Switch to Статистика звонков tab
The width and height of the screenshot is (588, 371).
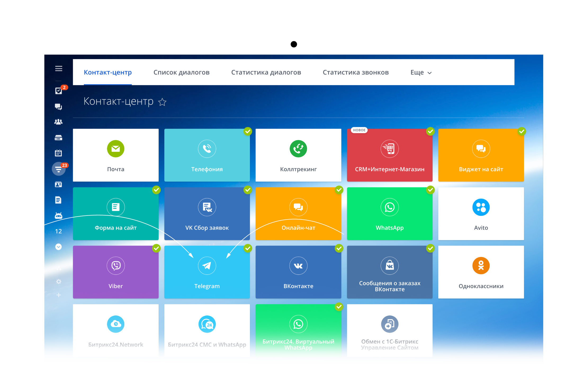[x=356, y=72]
